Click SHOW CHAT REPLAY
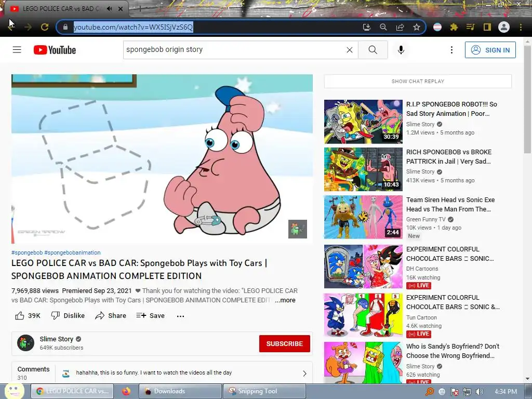Image resolution: width=532 pixels, height=399 pixels. (418, 82)
